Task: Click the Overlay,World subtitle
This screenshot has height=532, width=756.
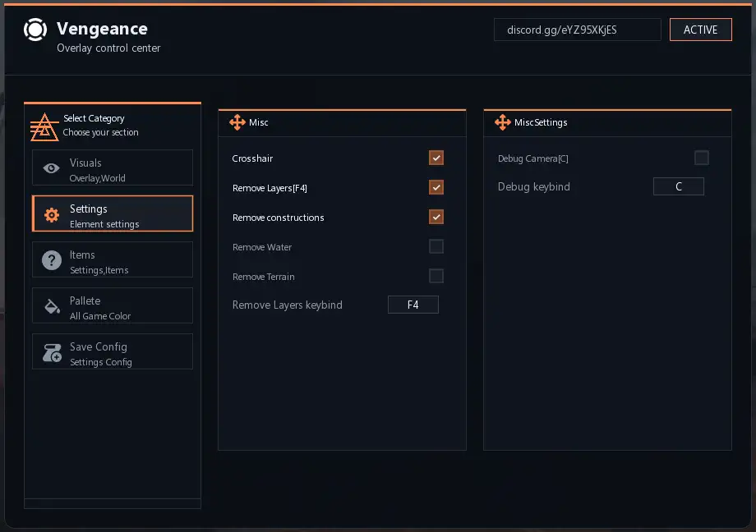Action: tap(98, 178)
